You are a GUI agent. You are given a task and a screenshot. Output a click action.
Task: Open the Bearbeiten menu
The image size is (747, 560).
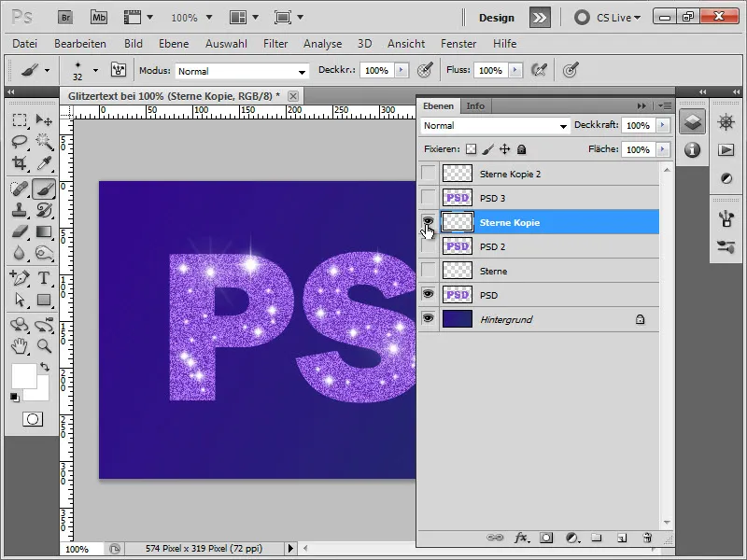tap(80, 43)
